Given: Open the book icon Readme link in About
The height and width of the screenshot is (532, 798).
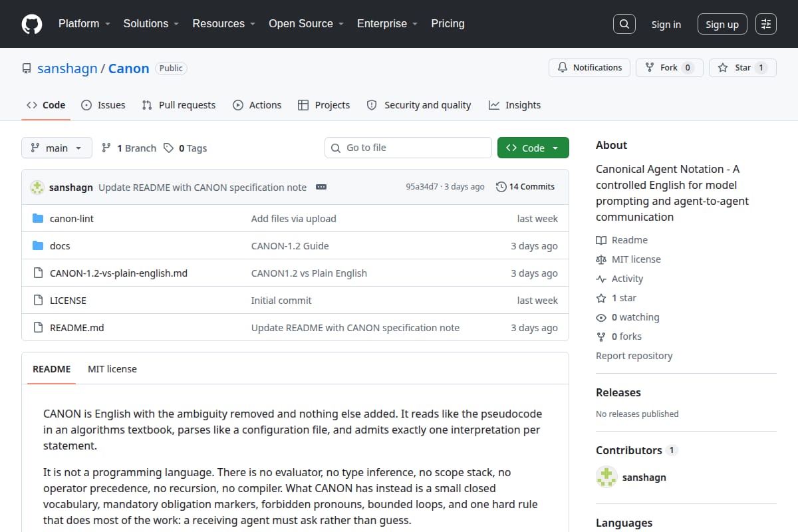Looking at the screenshot, I should (x=601, y=240).
